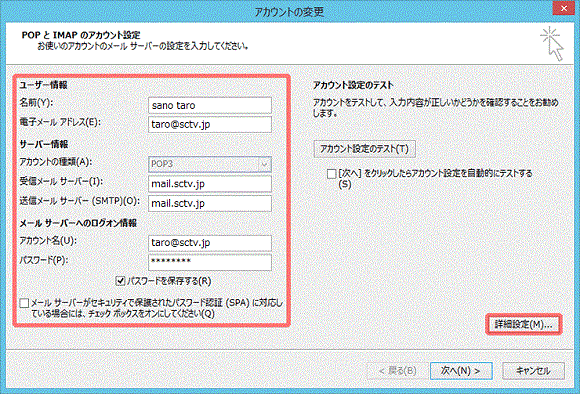580x394 pixels.
Task: Click the サーバー情報 section heading
Action: point(44,144)
